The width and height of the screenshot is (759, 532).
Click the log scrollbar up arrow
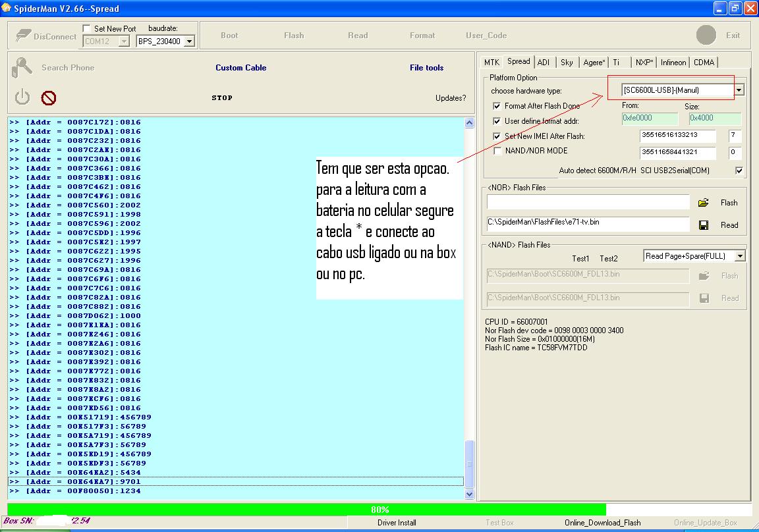point(470,123)
